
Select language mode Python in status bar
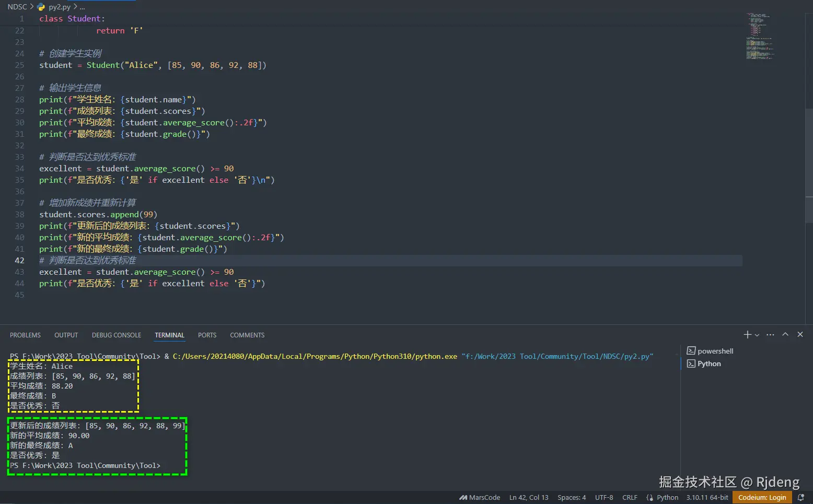point(667,498)
